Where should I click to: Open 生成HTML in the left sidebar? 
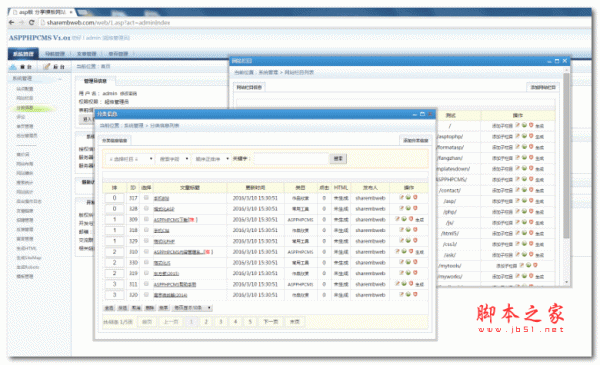(26, 248)
